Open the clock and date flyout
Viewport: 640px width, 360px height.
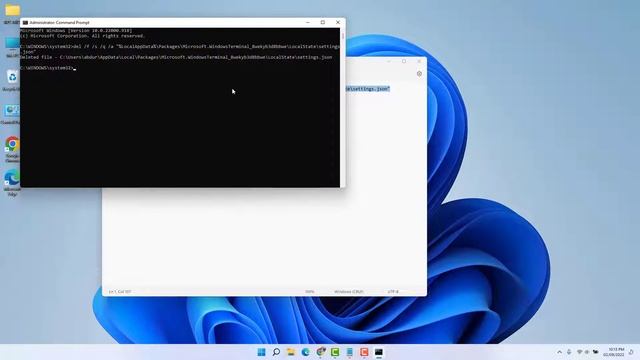(x=614, y=352)
